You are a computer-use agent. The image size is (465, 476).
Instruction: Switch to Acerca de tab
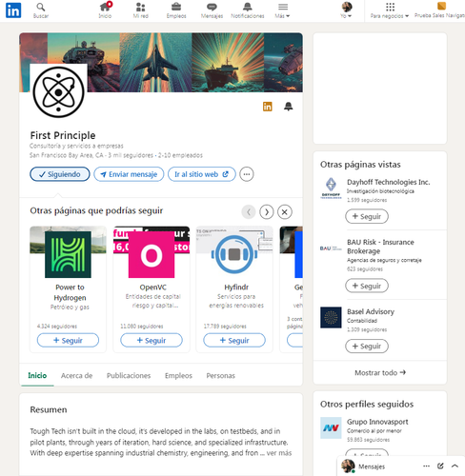(x=76, y=375)
